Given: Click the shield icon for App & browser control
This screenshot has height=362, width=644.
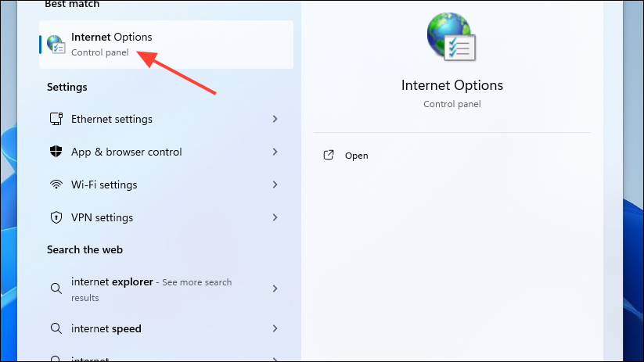Looking at the screenshot, I should (56, 152).
